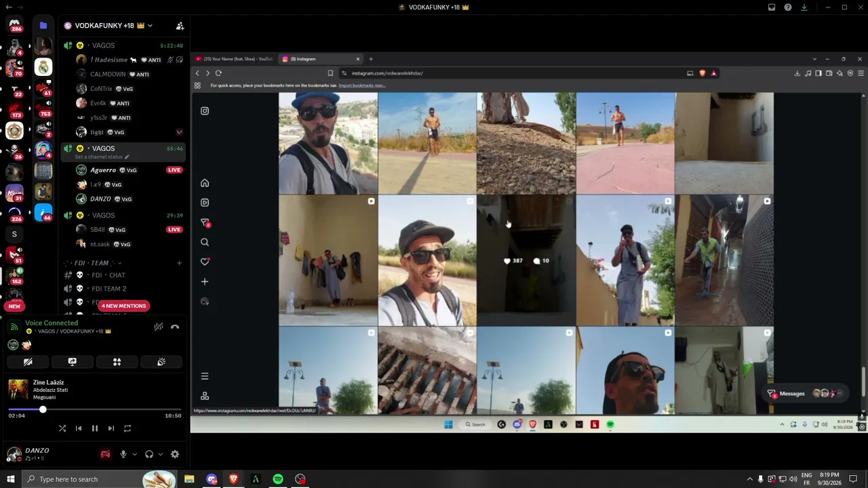The image size is (868, 488).
Task: Toggle shuffle in the music player
Action: pyautogui.click(x=62, y=428)
